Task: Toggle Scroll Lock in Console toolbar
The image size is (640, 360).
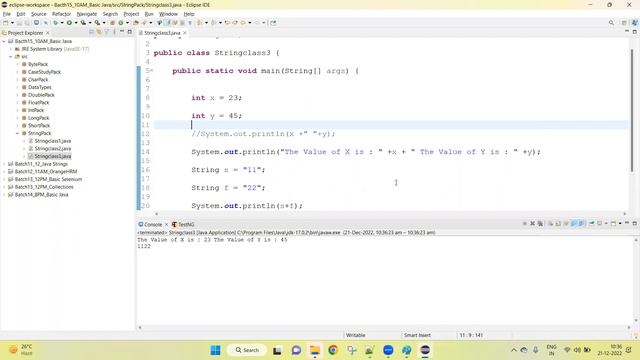Action: point(558,224)
